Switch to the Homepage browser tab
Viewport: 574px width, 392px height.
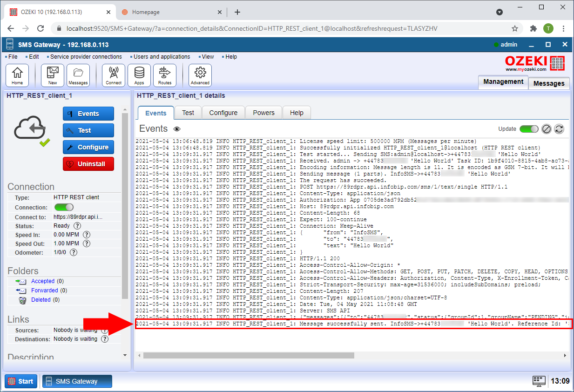[171, 12]
